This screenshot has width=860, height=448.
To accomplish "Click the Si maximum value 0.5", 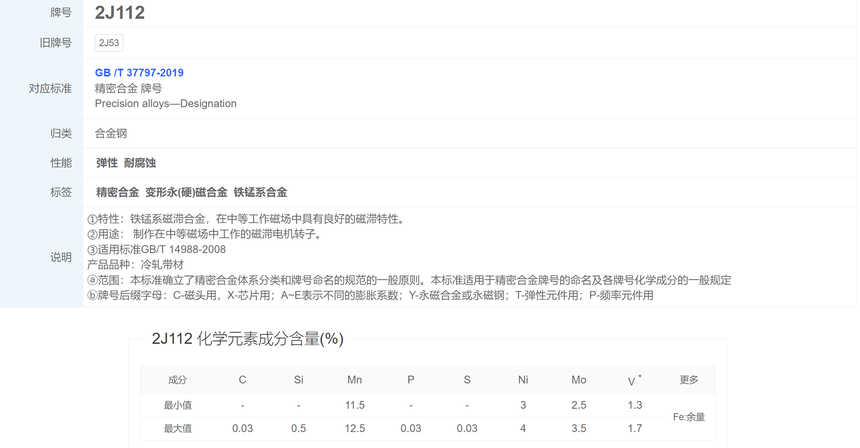I will coord(298,428).
